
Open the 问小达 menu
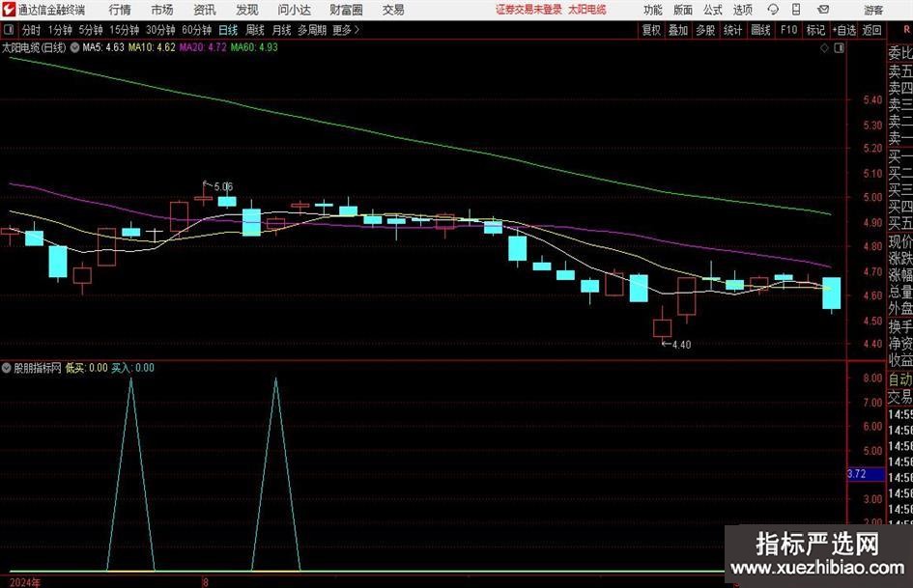pos(294,10)
